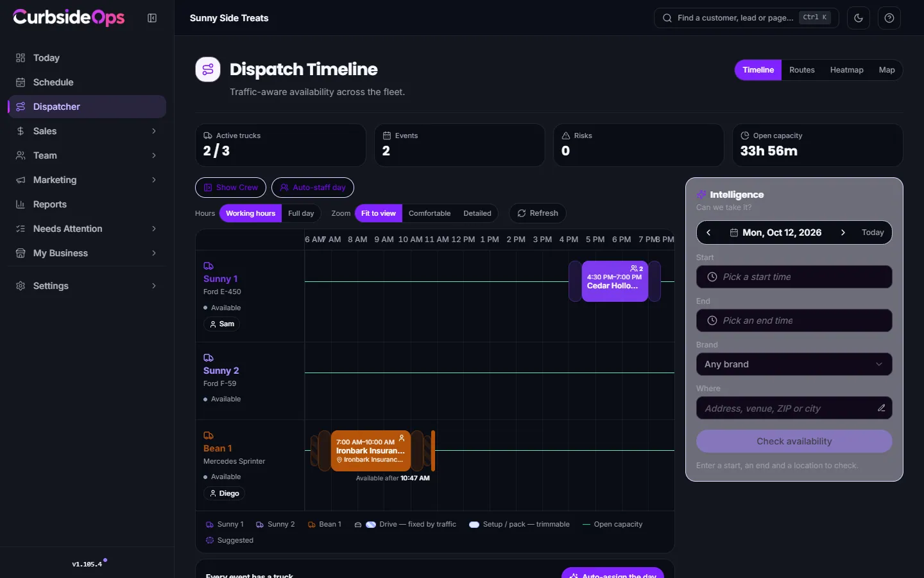Screen dimensions: 924x578
Task: Go to next day arrow
Action: pyautogui.click(x=843, y=232)
